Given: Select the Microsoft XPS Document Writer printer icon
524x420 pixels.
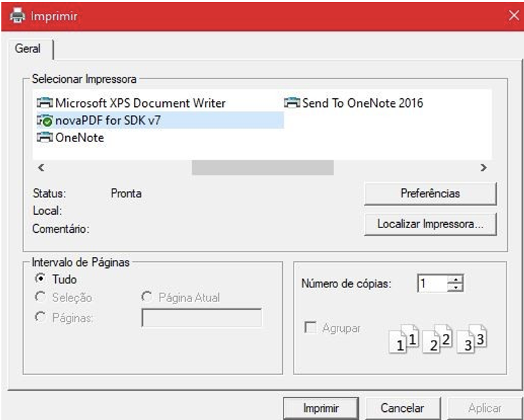Looking at the screenshot, I should pyautogui.click(x=44, y=103).
